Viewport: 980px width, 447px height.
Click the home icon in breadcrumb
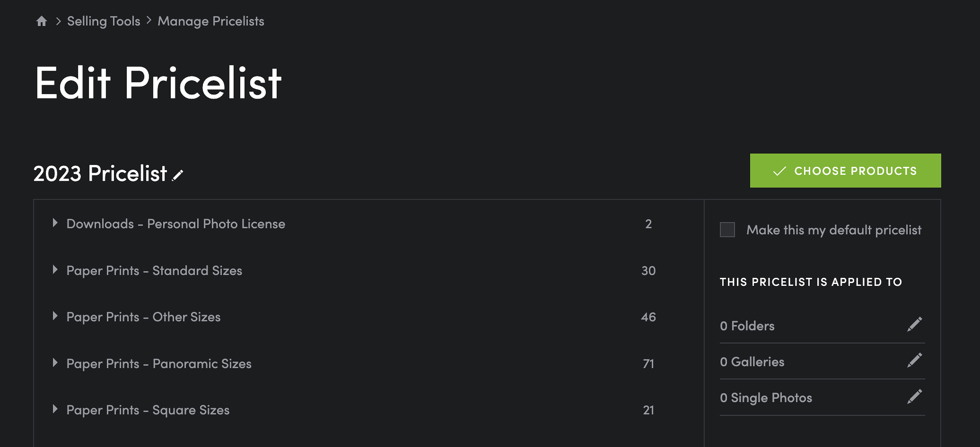pyautogui.click(x=42, y=21)
